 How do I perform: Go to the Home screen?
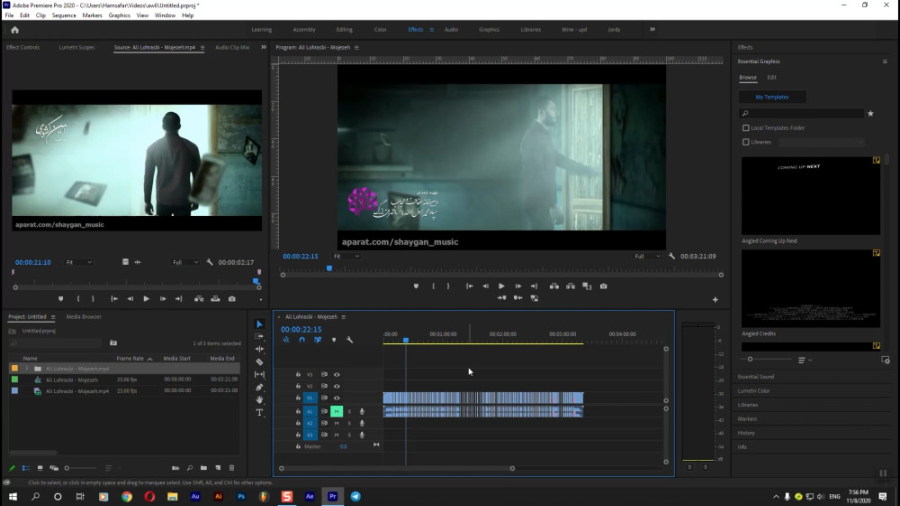click(x=15, y=30)
